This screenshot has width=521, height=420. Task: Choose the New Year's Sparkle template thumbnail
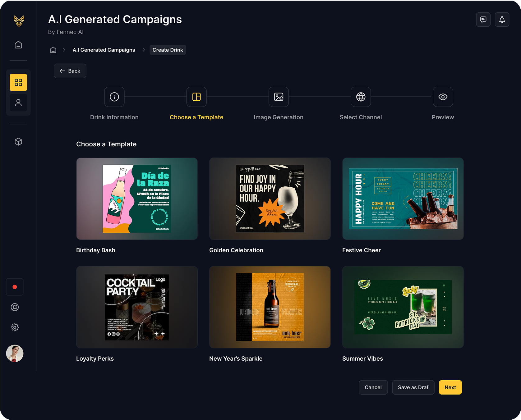(270, 307)
